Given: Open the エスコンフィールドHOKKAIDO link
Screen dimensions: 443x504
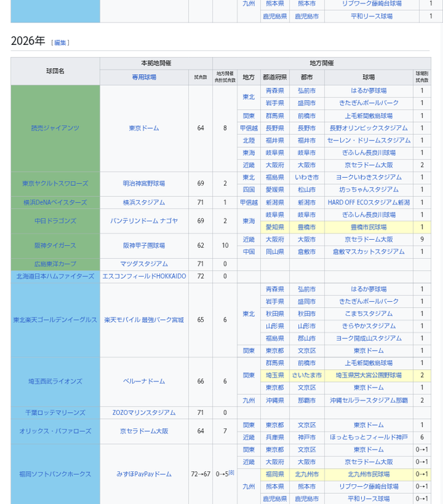Looking at the screenshot, I should click(x=144, y=276).
